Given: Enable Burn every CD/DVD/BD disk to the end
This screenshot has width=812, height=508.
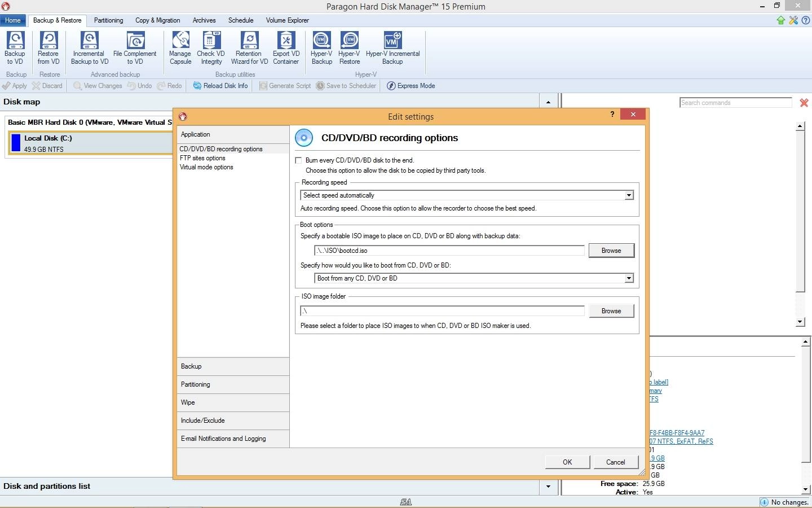Looking at the screenshot, I should [298, 160].
